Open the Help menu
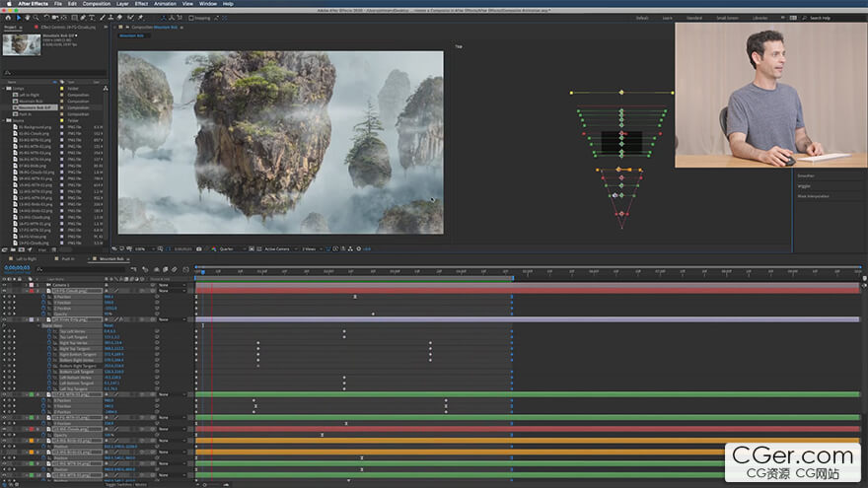Viewport: 868px width, 488px height. tap(228, 3)
